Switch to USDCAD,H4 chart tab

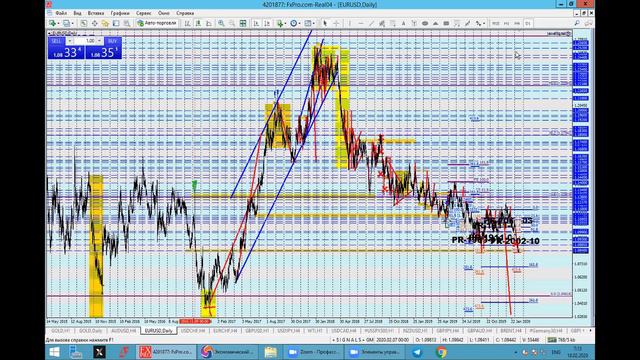(345, 331)
